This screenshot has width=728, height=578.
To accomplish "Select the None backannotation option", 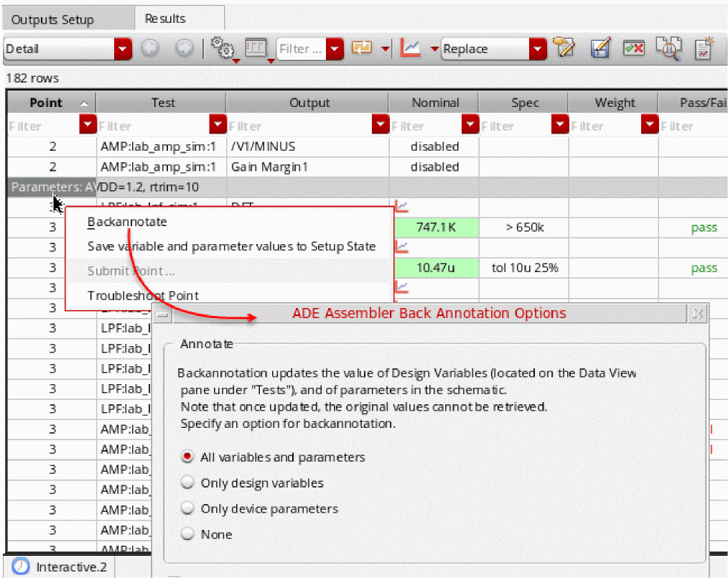I will [188, 534].
